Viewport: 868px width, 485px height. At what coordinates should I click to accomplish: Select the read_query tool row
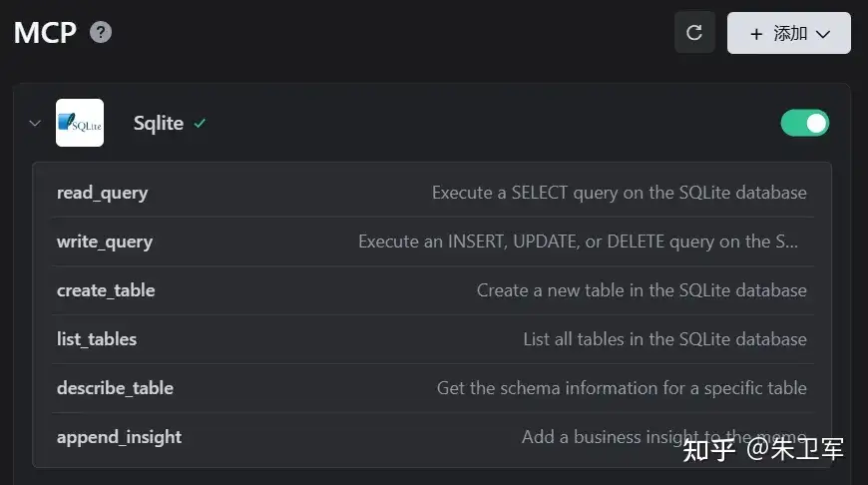432,193
